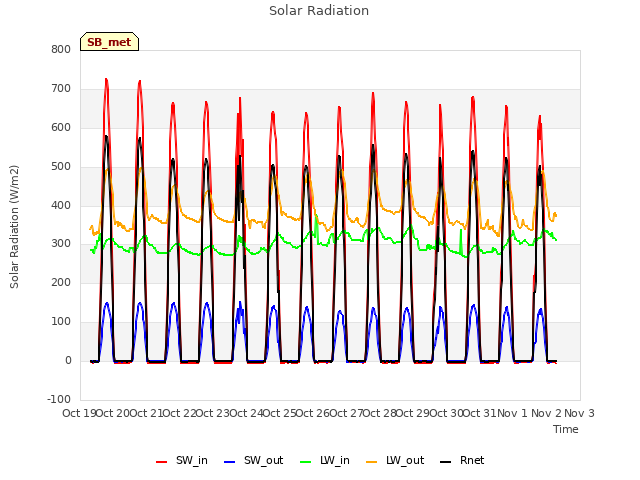Screen dimensions: 640x480
Task: Click the green LW_in legend swatch
Action: pyautogui.click(x=305, y=462)
